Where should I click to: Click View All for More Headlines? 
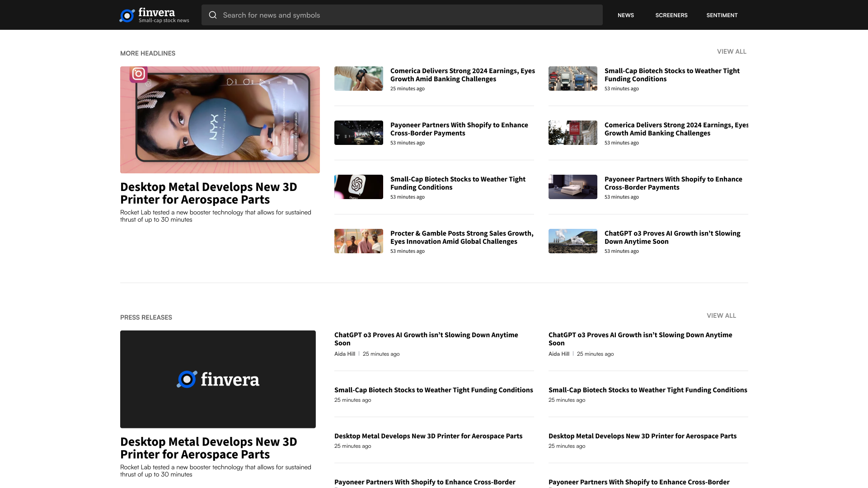click(731, 51)
